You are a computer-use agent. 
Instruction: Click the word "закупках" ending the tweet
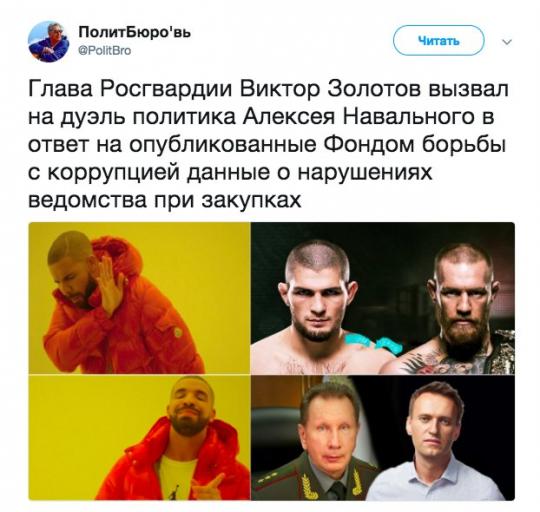click(252, 200)
